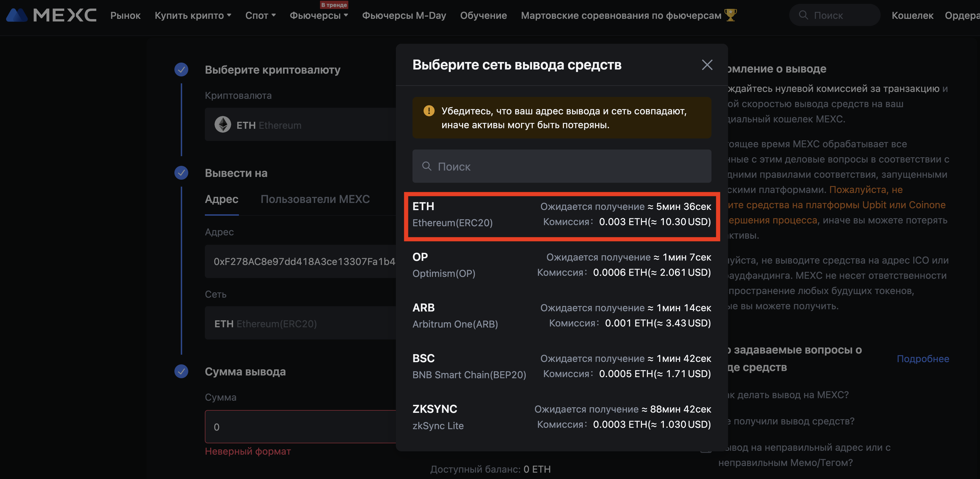Select the ETH Ethereum(ERC20) network option
The height and width of the screenshot is (479, 980).
pos(561,215)
